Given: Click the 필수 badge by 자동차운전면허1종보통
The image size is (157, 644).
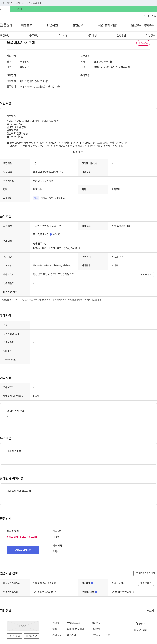Looking at the screenshot, I should (36, 198).
